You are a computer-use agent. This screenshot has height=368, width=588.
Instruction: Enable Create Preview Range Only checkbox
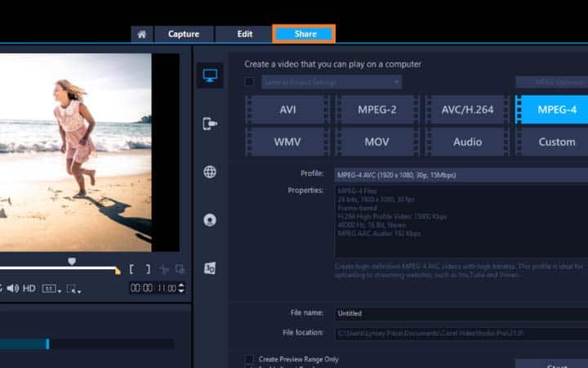tap(249, 359)
